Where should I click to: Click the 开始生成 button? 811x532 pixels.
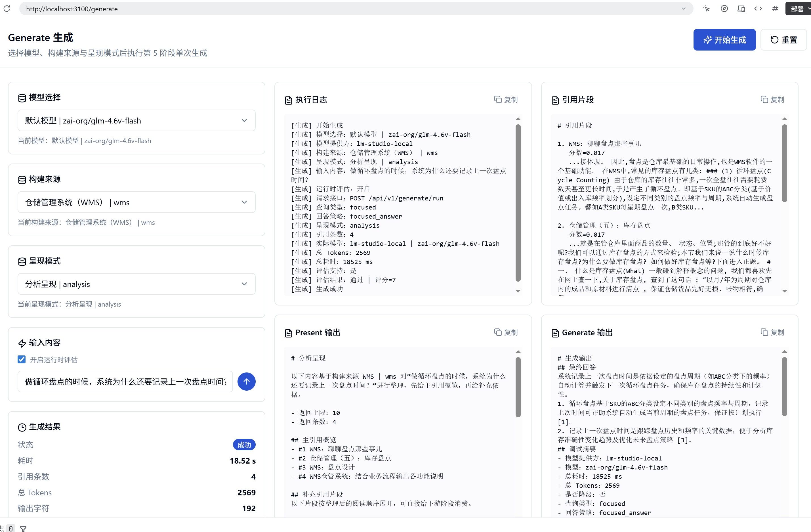pos(724,40)
